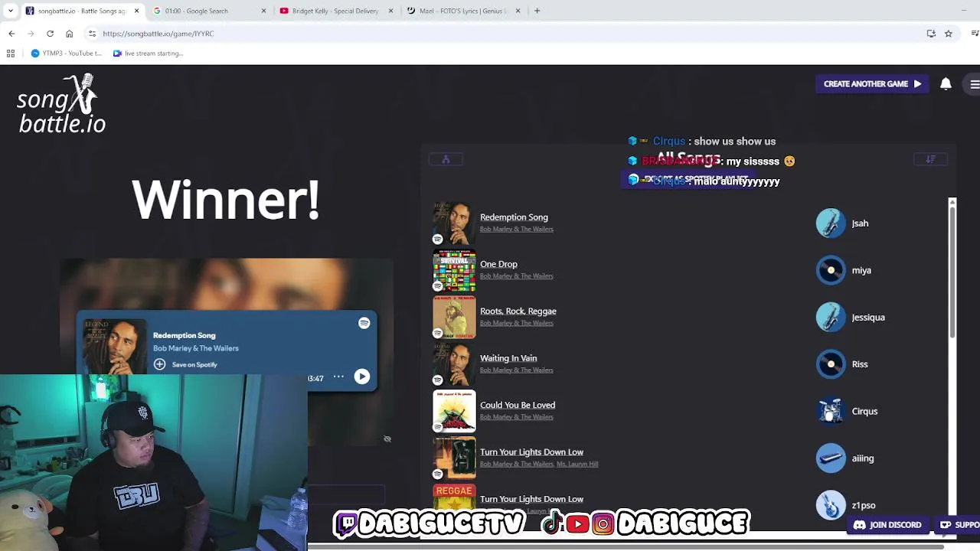The image size is (980, 551).
Task: Open the Turn Your Lights Down Low link by Ms. Lauryn Hill
Action: point(531,452)
